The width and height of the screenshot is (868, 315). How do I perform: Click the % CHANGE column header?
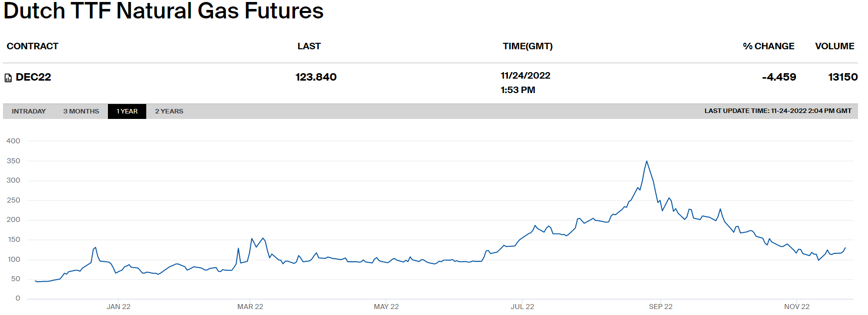coord(769,46)
